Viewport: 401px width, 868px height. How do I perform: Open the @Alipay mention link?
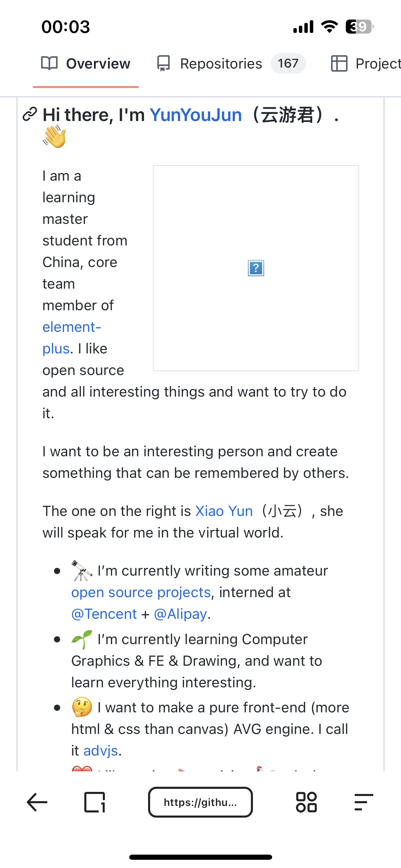180,614
